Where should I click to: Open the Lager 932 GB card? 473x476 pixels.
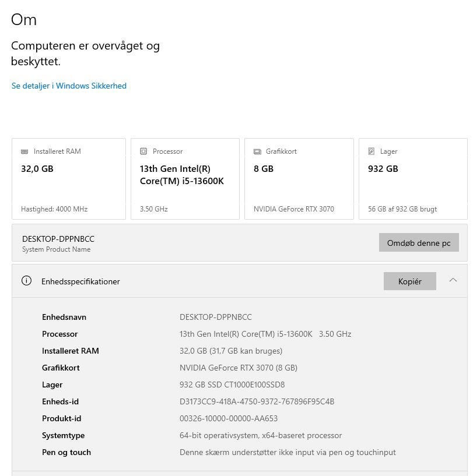(413, 178)
